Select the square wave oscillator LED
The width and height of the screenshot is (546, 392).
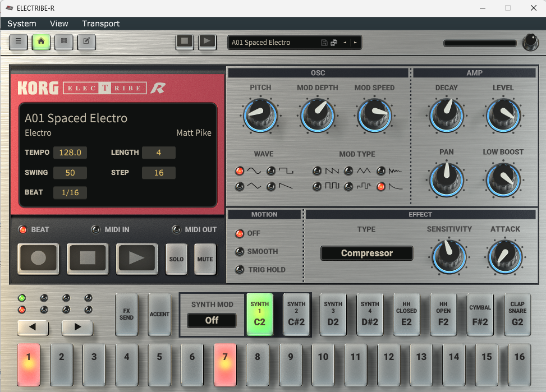coord(271,170)
